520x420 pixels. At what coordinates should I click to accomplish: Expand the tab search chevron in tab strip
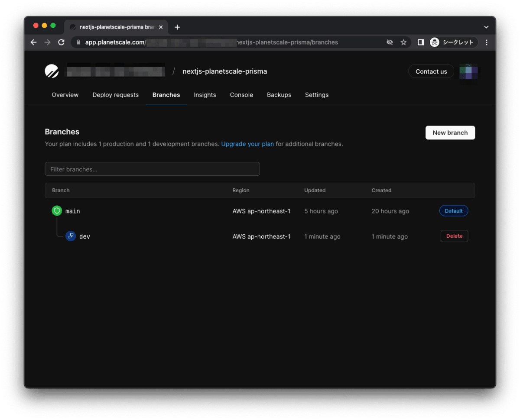point(486,27)
